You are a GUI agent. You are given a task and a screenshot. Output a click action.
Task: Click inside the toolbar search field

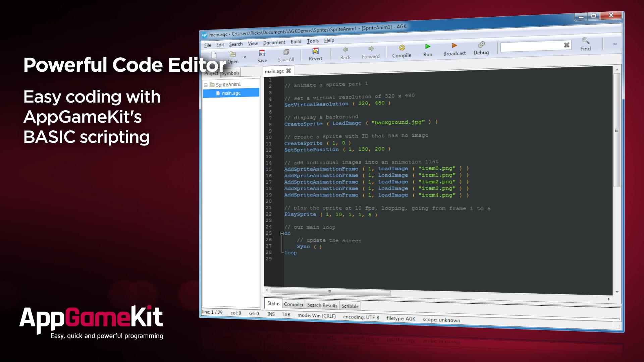click(x=531, y=47)
